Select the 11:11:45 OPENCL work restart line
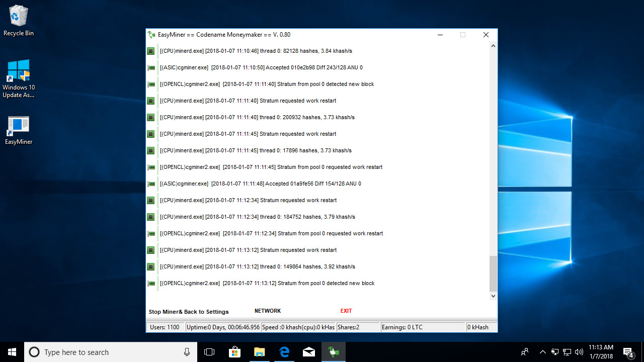 271,167
